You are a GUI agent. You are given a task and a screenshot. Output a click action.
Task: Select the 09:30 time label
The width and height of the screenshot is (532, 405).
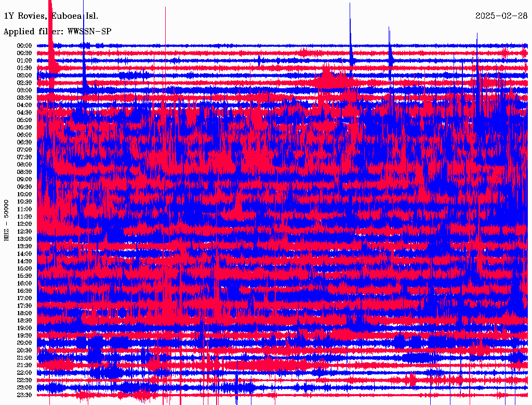coord(24,187)
